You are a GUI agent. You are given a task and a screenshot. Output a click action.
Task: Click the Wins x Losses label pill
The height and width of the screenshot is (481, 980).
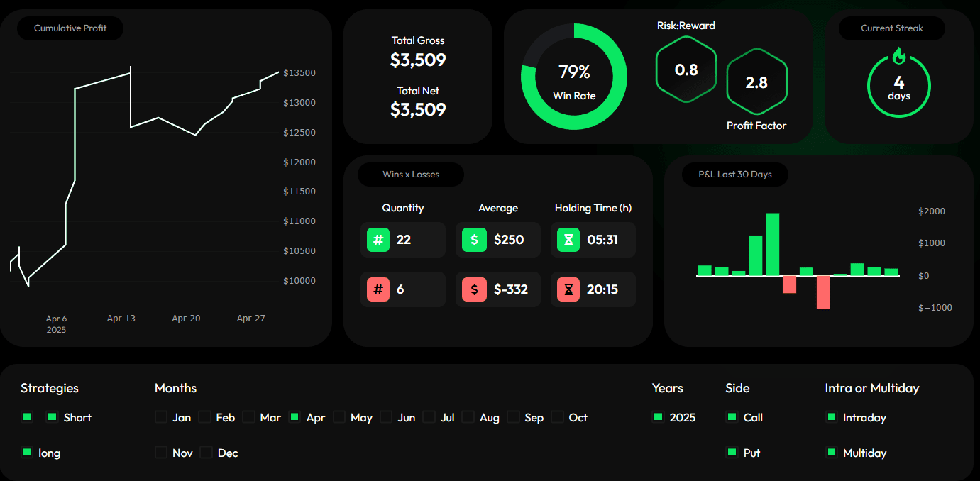pyautogui.click(x=411, y=175)
